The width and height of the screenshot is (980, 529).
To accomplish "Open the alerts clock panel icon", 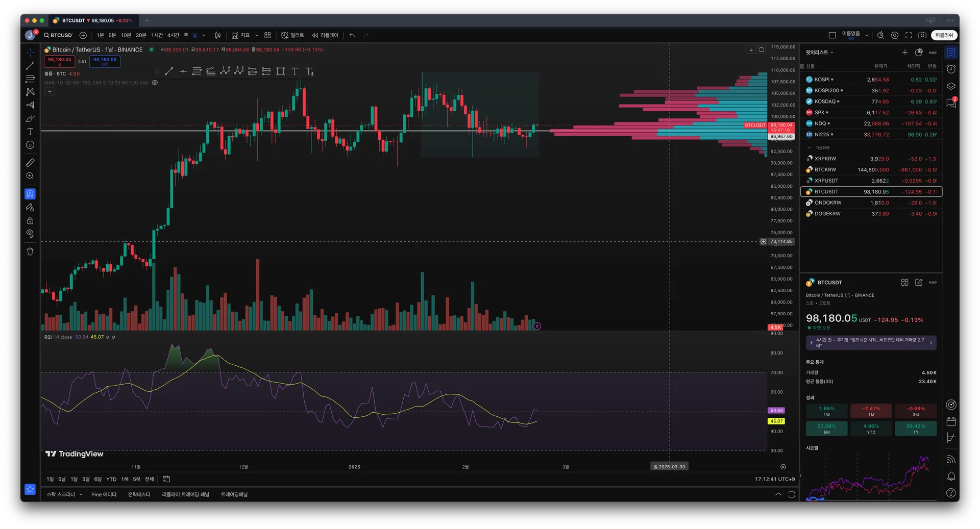I will coord(951,69).
